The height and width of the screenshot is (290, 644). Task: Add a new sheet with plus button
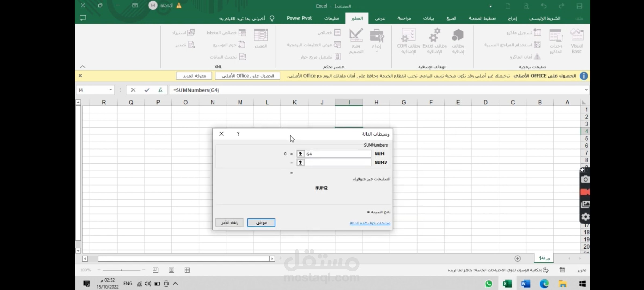pyautogui.click(x=518, y=258)
